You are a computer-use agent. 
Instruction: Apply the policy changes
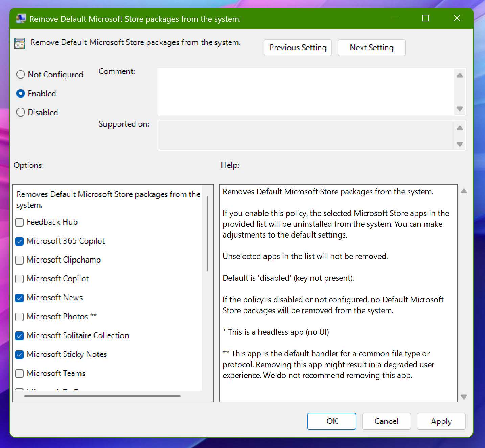[441, 421]
